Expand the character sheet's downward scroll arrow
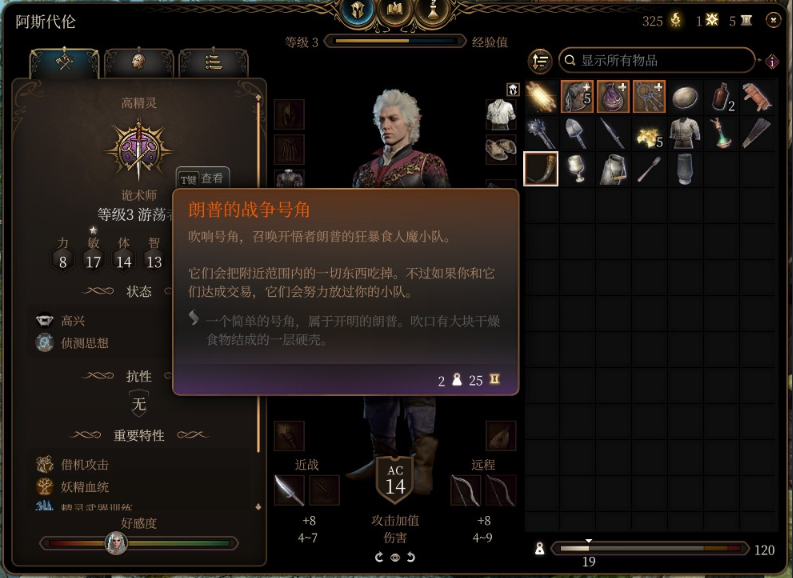 pyautogui.click(x=258, y=506)
